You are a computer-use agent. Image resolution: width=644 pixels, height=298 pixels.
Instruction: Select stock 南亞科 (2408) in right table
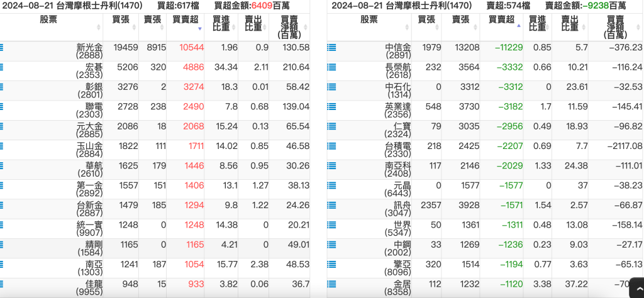[397, 170]
